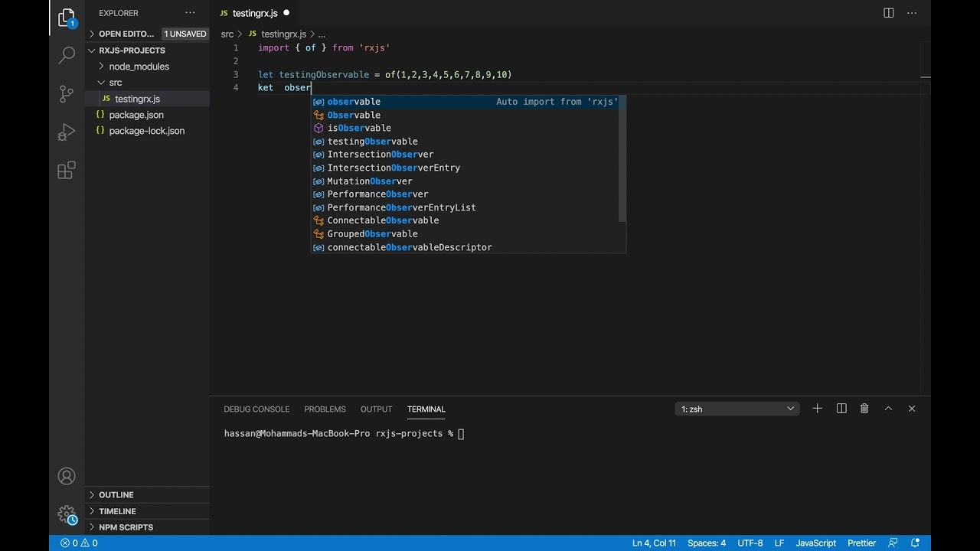Split the editor to the right

coord(888,13)
